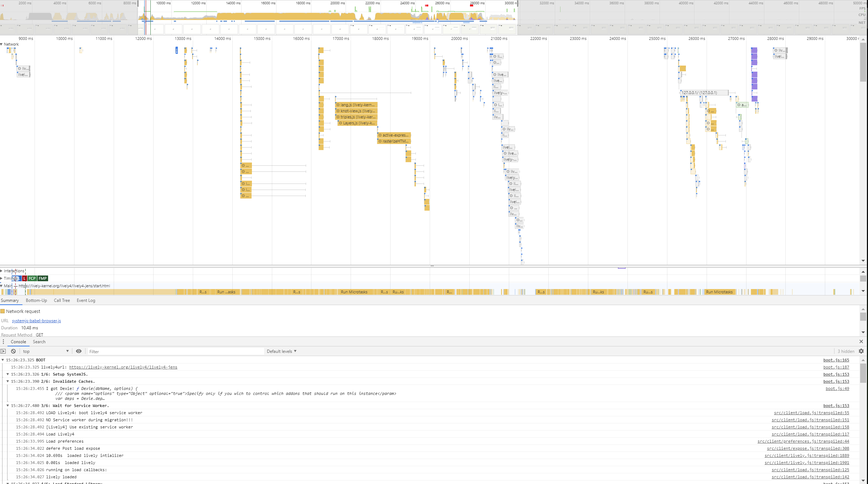Open the Default levels dropdown

click(281, 351)
